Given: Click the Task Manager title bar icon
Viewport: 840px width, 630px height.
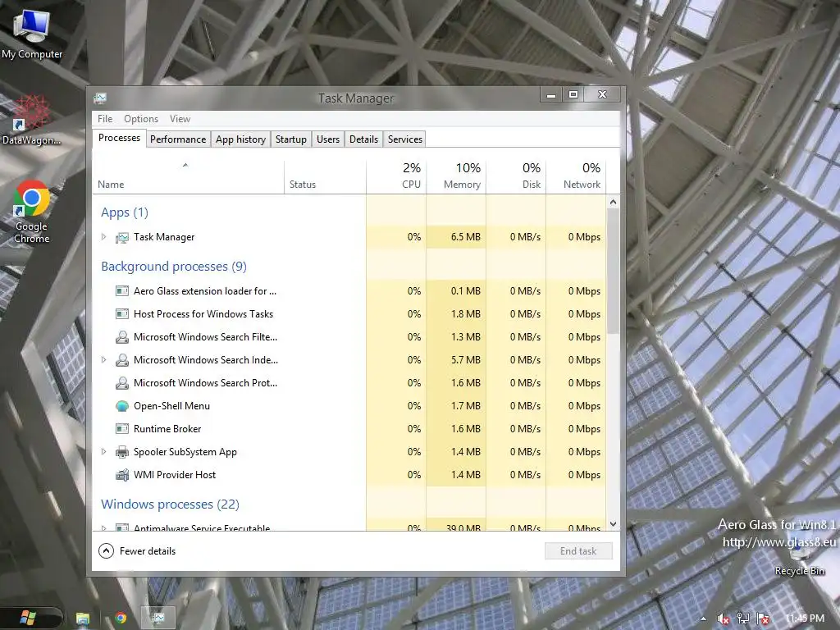Looking at the screenshot, I should click(100, 98).
